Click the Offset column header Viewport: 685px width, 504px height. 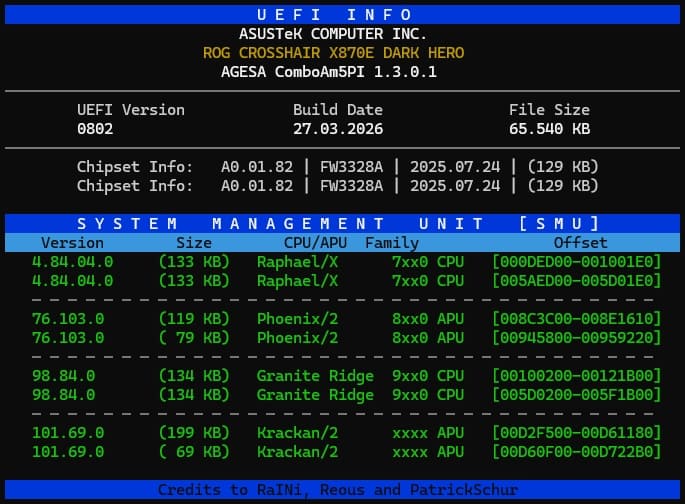point(580,242)
